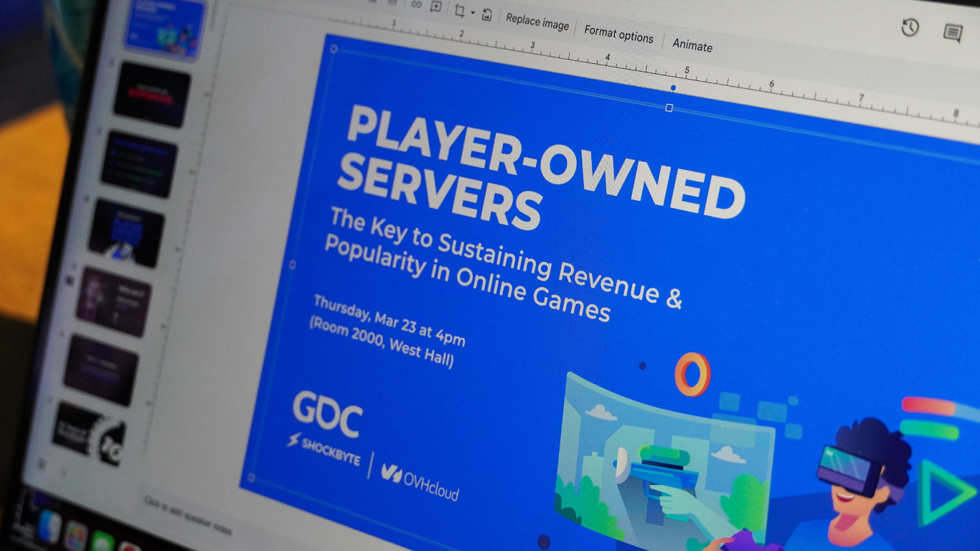
Task: Select the sixth dark slide thumbnail
Action: click(100, 369)
